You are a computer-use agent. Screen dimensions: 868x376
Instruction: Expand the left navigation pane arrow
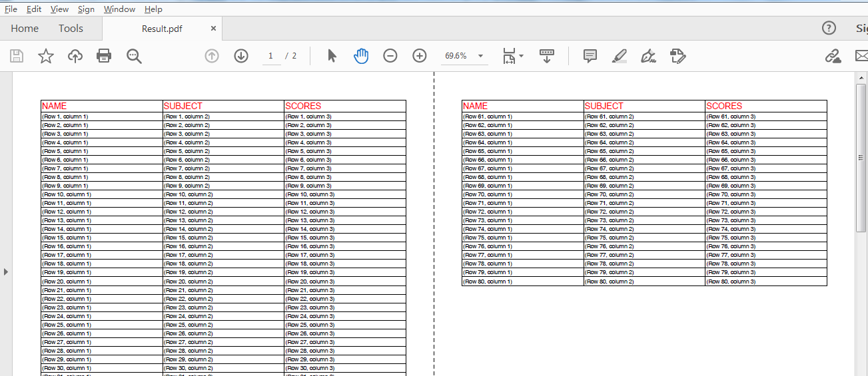click(6, 272)
